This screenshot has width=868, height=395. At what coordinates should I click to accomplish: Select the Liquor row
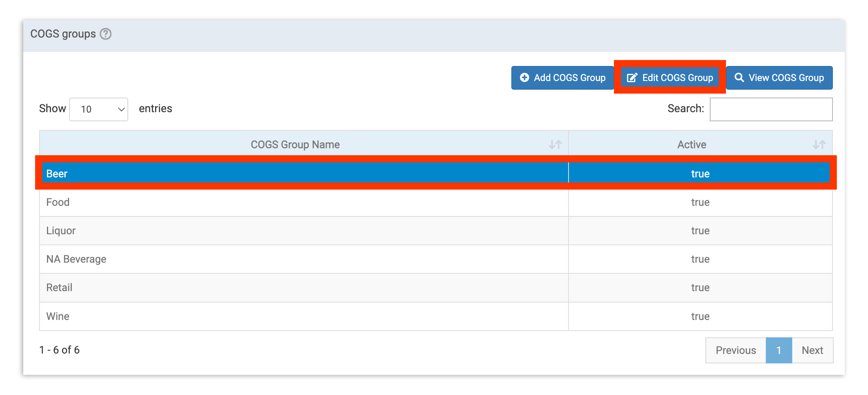(61, 231)
